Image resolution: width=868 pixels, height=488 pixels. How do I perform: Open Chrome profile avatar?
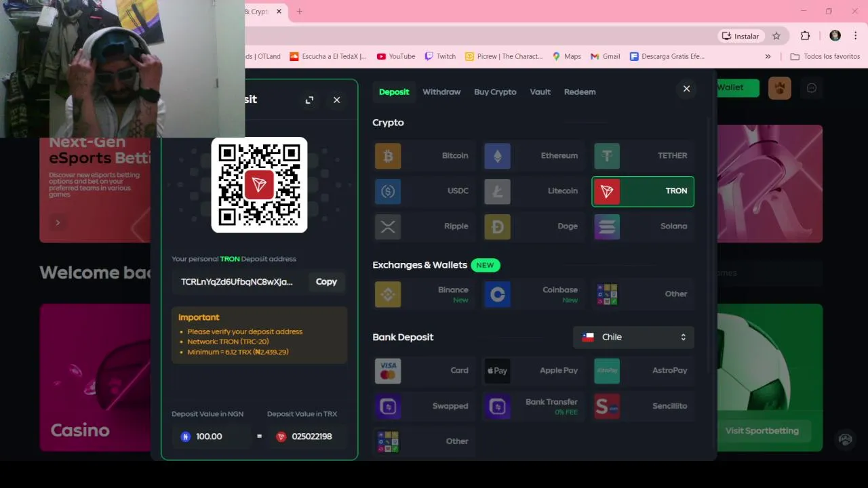point(835,36)
